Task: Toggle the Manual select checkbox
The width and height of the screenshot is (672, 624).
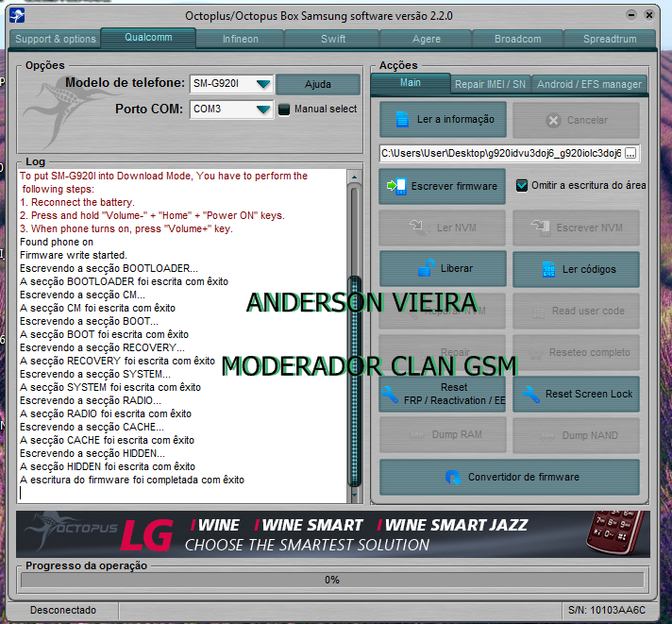Action: [x=284, y=110]
